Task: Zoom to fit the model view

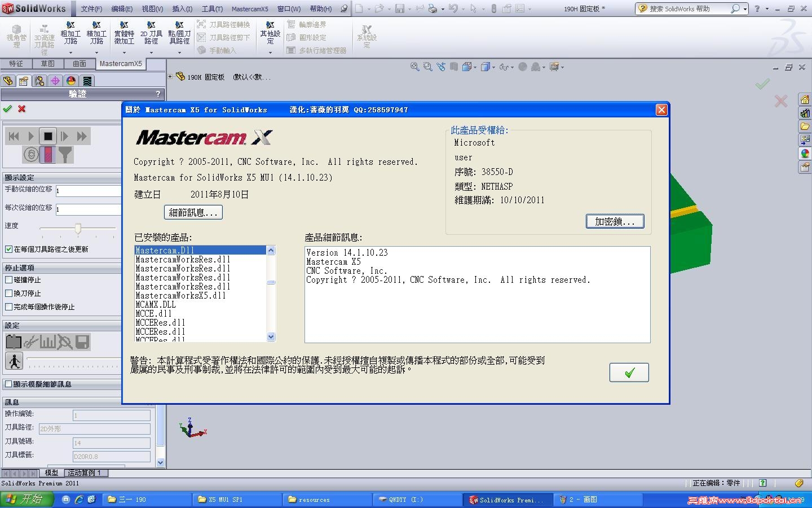Action: [415, 67]
